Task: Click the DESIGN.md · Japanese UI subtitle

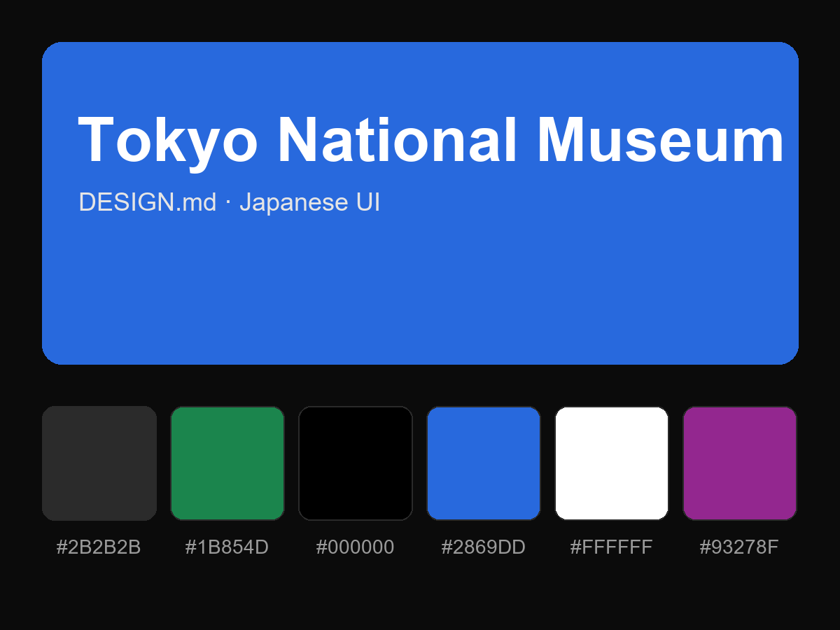Action: 230,202
